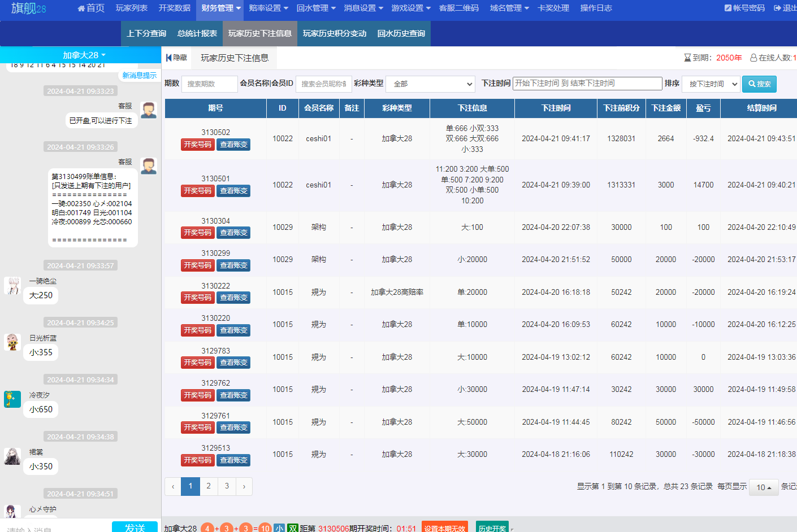This screenshot has width=797, height=532.
Task: Click 冷夜汐 user avatar in chat
Action: [x=12, y=399]
